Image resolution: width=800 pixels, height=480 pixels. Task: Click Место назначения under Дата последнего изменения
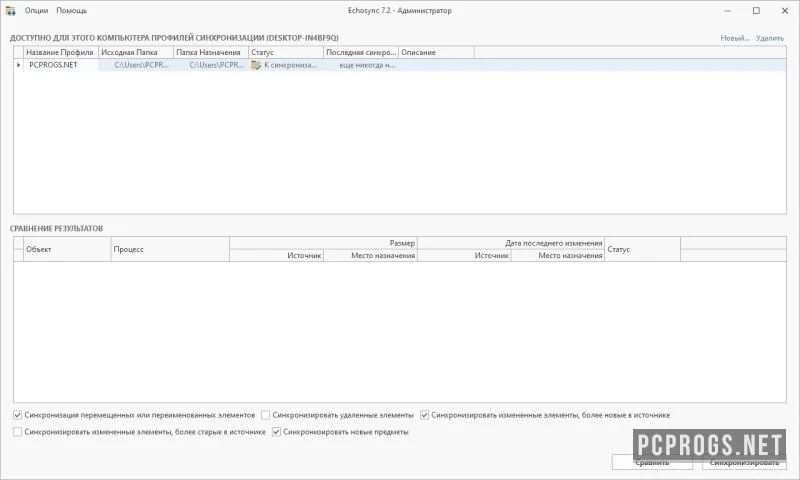point(558,256)
